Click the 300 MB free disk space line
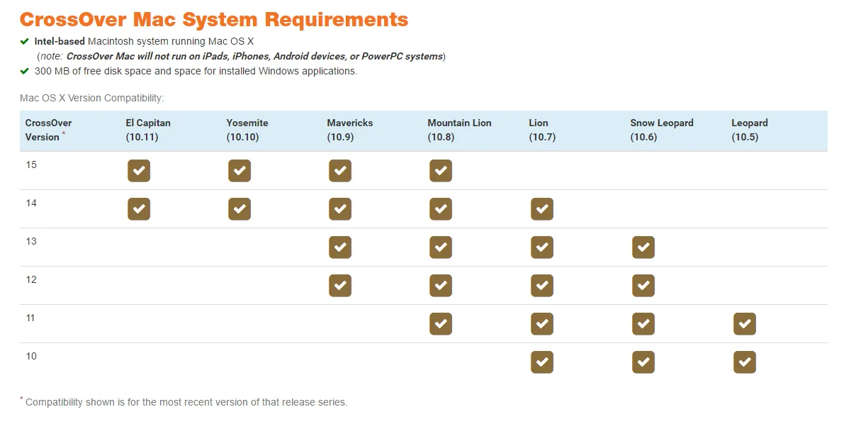 (196, 71)
